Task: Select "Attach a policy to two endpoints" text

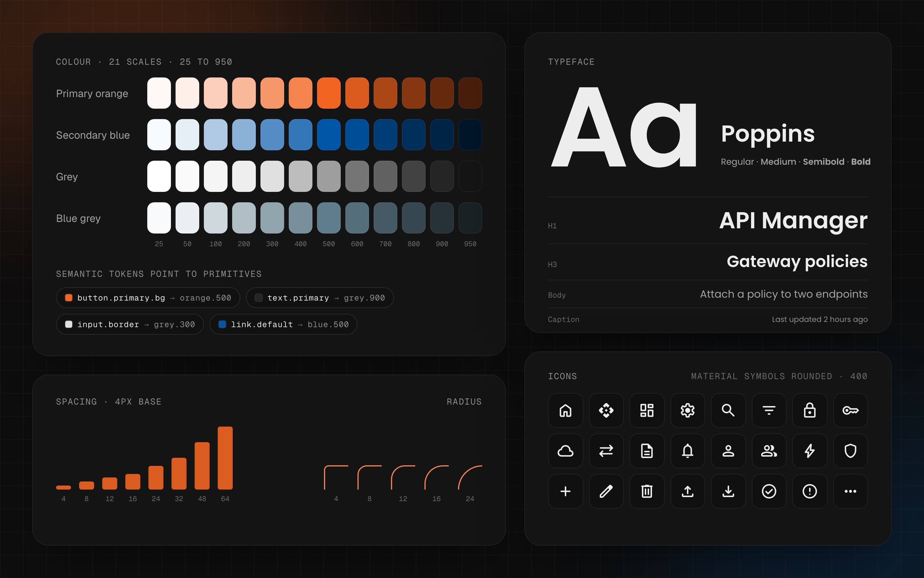Action: click(x=783, y=294)
